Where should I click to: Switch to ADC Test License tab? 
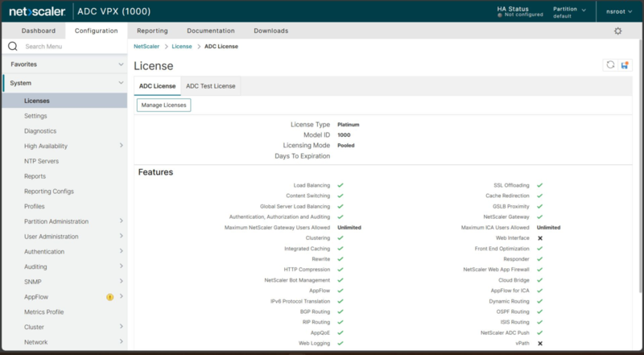211,86
